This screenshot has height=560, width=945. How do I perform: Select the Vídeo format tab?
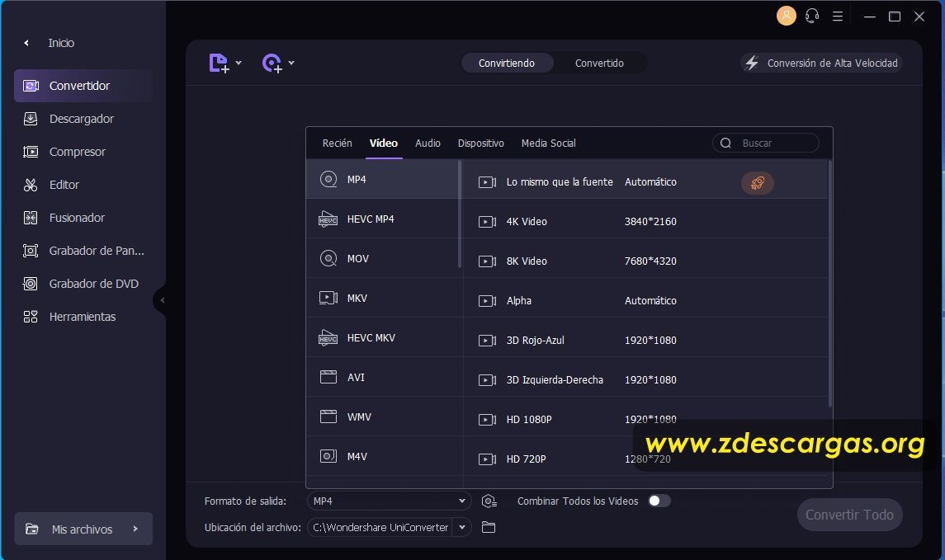[383, 144]
